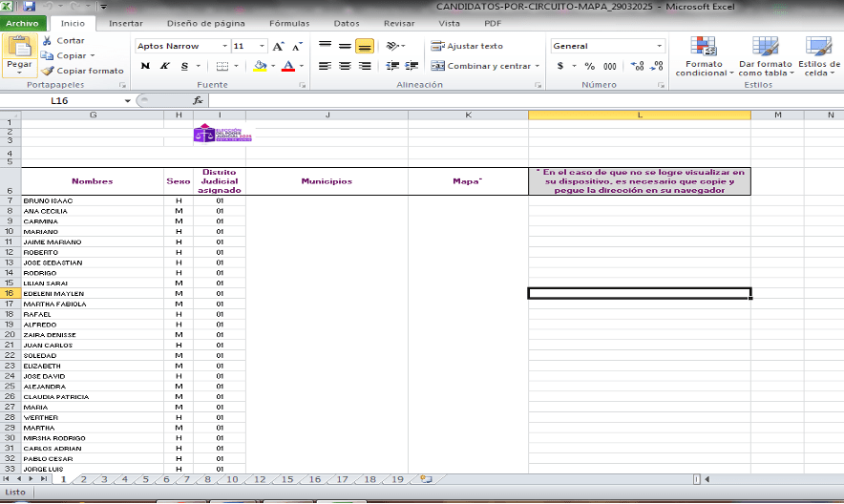Image resolution: width=844 pixels, height=504 pixels.
Task: Apply center horizontal text alignment
Action: tap(344, 66)
